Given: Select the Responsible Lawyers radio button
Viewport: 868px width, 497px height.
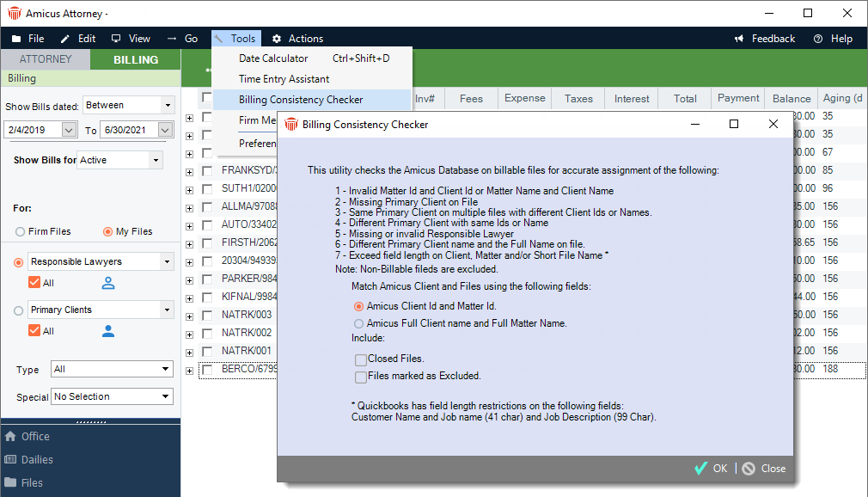Looking at the screenshot, I should (18, 262).
